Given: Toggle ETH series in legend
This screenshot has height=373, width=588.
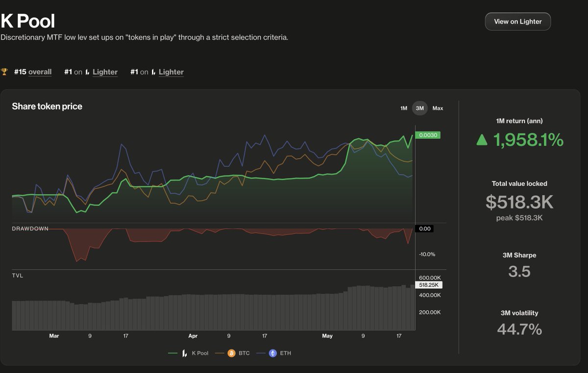Looking at the screenshot, I should pyautogui.click(x=273, y=353).
